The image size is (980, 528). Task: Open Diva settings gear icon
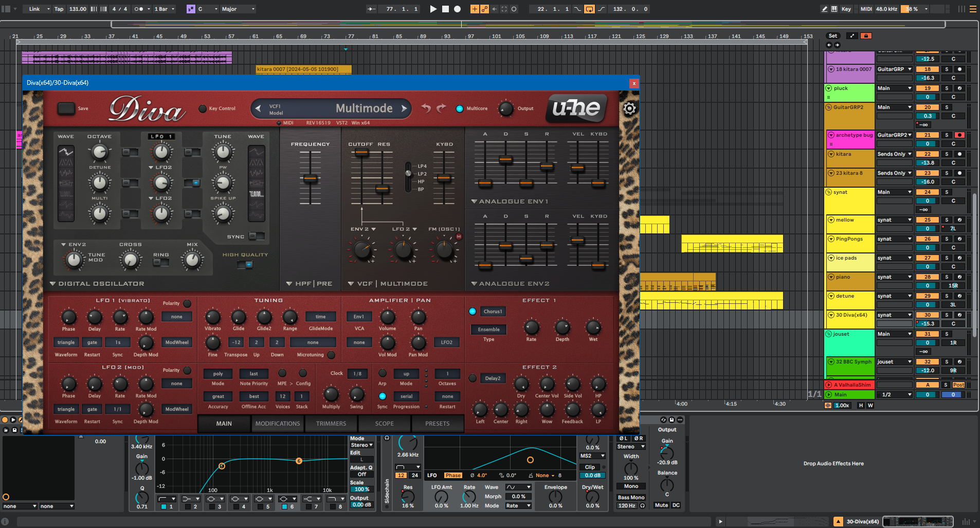[x=629, y=108]
